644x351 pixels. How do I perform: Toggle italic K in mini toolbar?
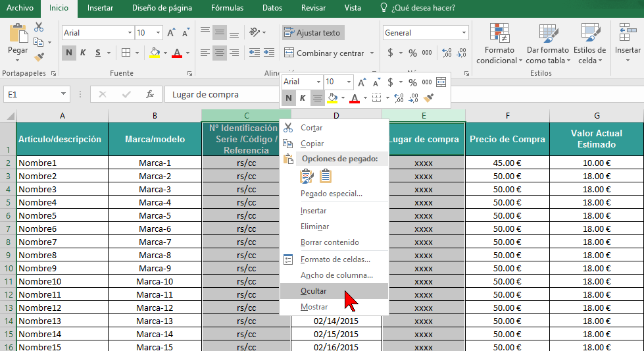pyautogui.click(x=303, y=98)
